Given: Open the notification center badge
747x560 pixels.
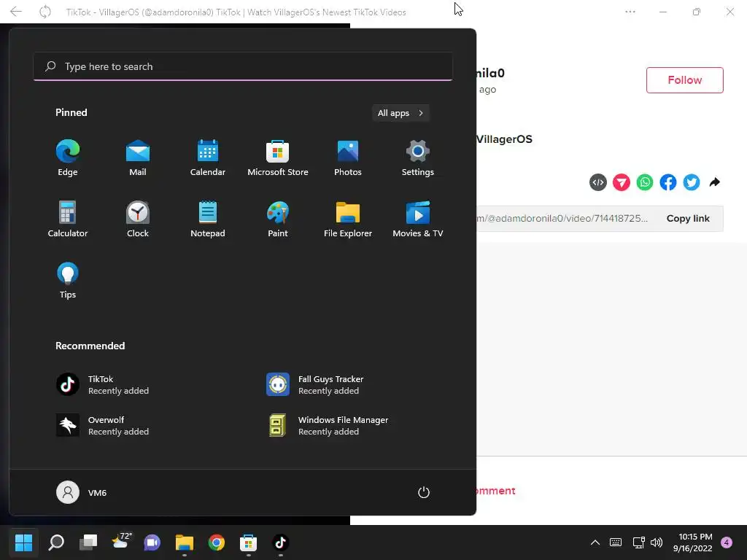Looking at the screenshot, I should pyautogui.click(x=727, y=542).
